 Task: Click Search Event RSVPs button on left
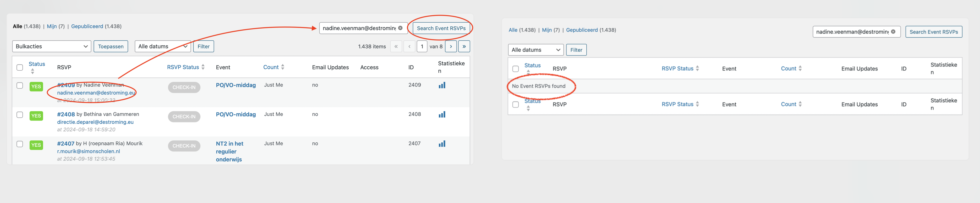441,28
